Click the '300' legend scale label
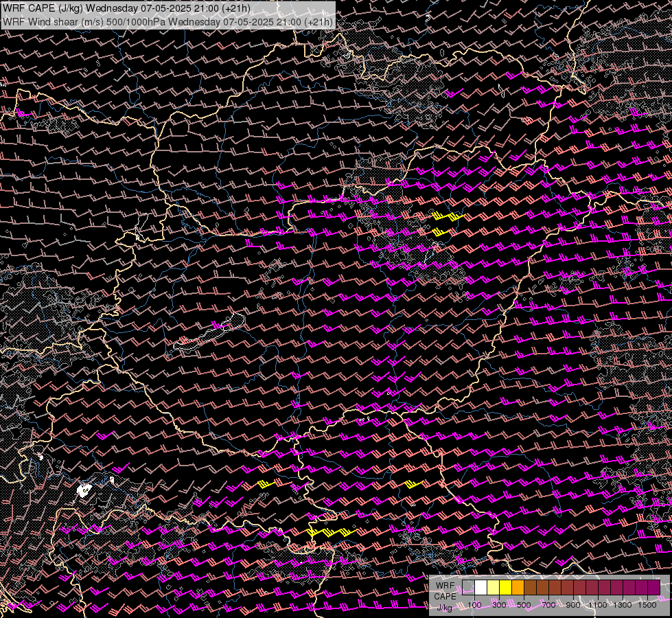This screenshot has height=618, width=672. point(499,605)
